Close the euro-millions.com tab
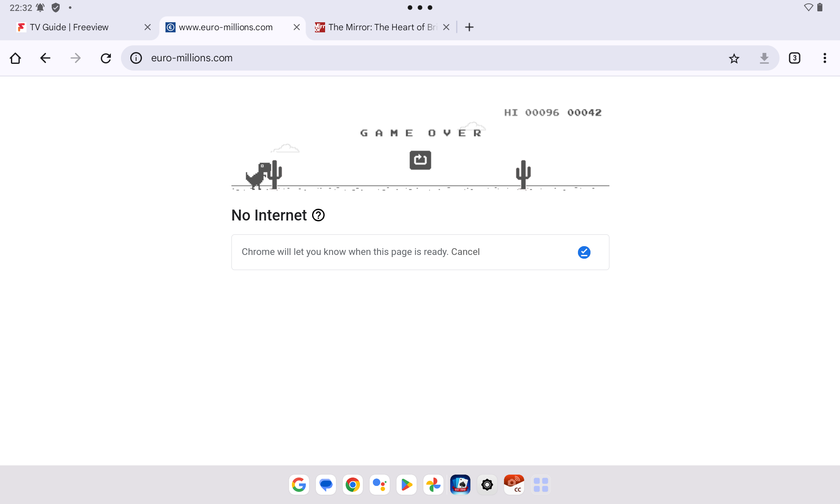The width and height of the screenshot is (840, 504). [x=297, y=27]
